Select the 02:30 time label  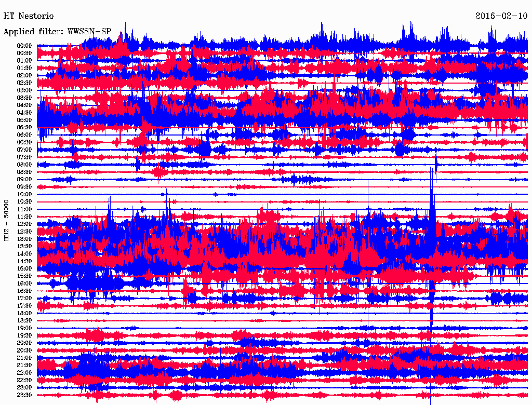(24, 83)
